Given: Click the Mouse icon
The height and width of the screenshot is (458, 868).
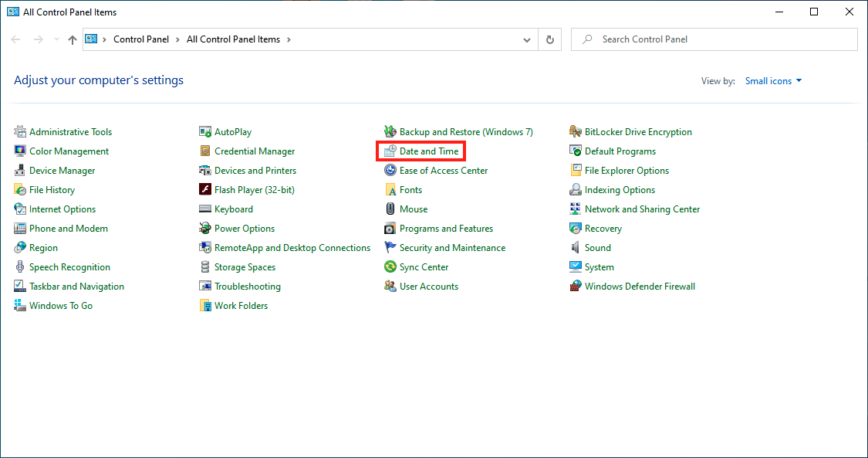Looking at the screenshot, I should click(x=390, y=209).
